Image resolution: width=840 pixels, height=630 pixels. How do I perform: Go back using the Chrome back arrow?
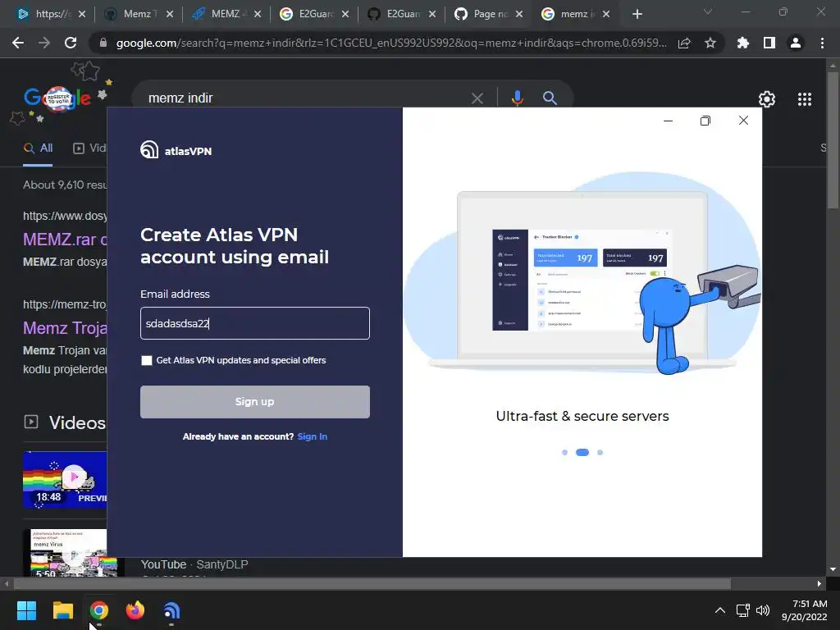click(x=18, y=43)
